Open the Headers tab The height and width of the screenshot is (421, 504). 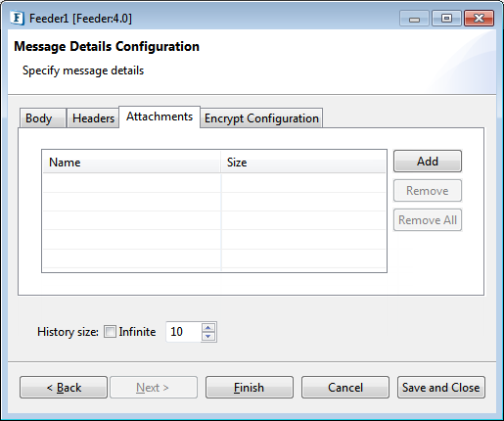pos(93,118)
